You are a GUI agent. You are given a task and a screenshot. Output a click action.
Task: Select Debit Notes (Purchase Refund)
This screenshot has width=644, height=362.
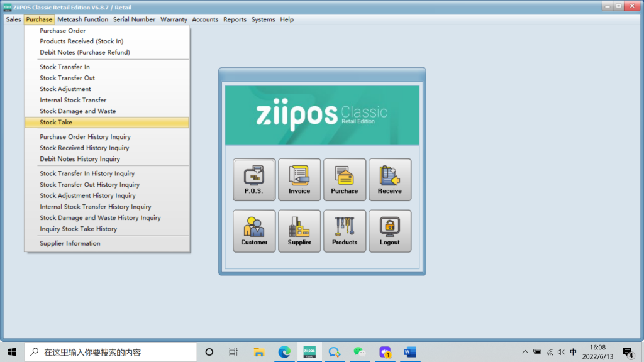click(85, 53)
